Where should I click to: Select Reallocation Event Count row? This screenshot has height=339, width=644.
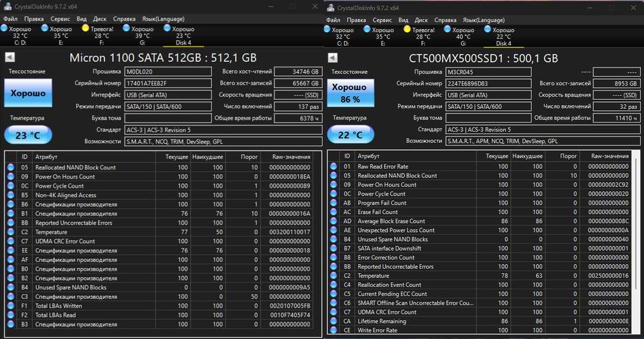[480, 284]
